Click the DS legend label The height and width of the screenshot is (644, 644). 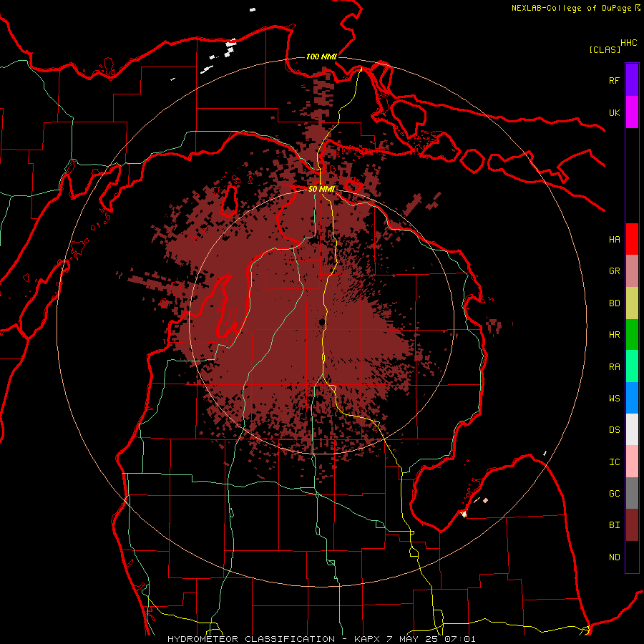614,430
